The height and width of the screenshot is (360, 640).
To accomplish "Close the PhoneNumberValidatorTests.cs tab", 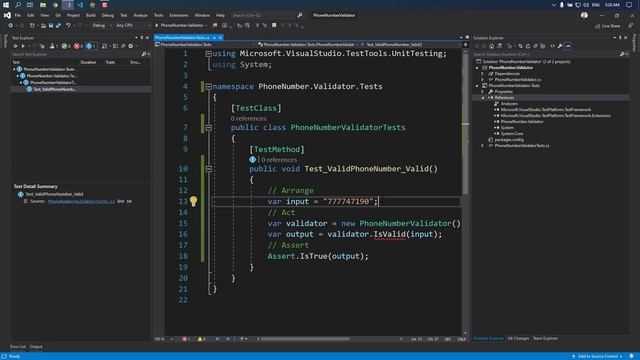I will [x=220, y=38].
